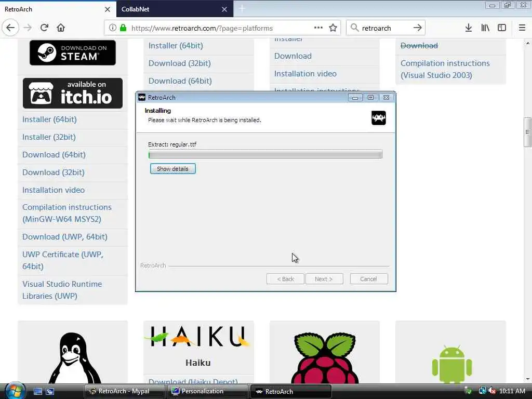Click the search box containing retroarch
The height and width of the screenshot is (399, 532).
(385, 28)
